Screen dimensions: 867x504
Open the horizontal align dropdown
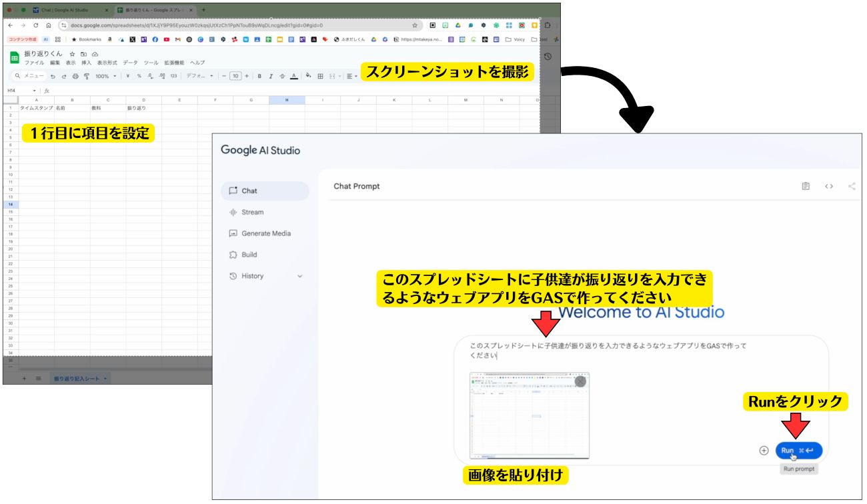[352, 76]
